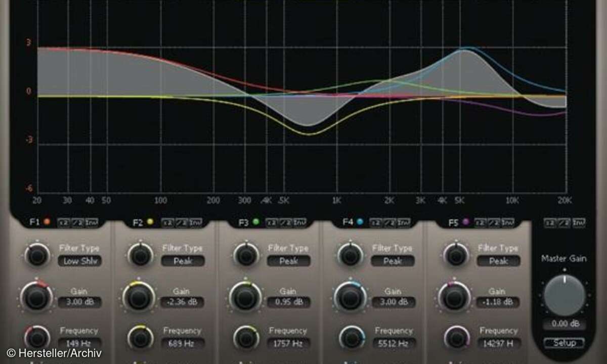
Task: Click the x2 button for band F2
Action: [167, 222]
